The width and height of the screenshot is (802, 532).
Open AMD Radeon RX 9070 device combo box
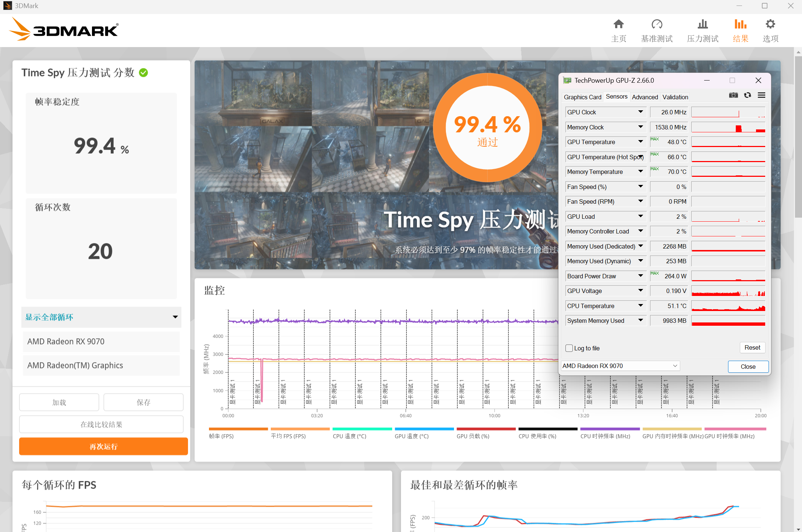click(x=620, y=366)
